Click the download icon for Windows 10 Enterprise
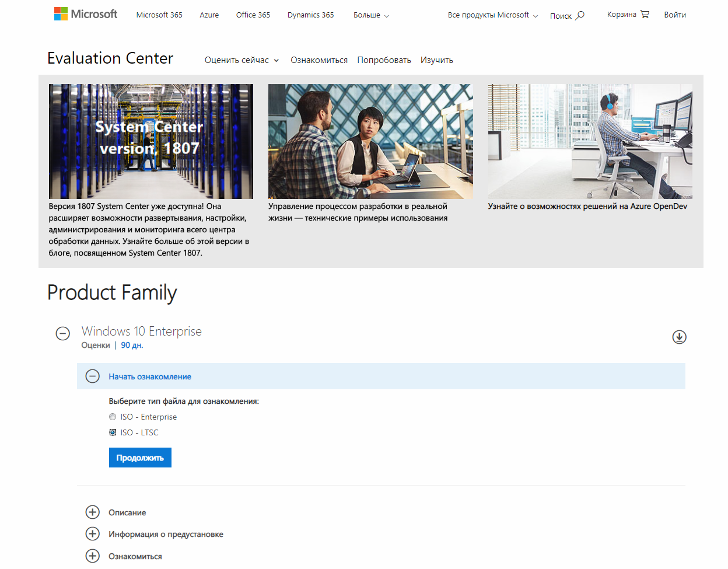The image size is (728, 569). [x=679, y=337]
